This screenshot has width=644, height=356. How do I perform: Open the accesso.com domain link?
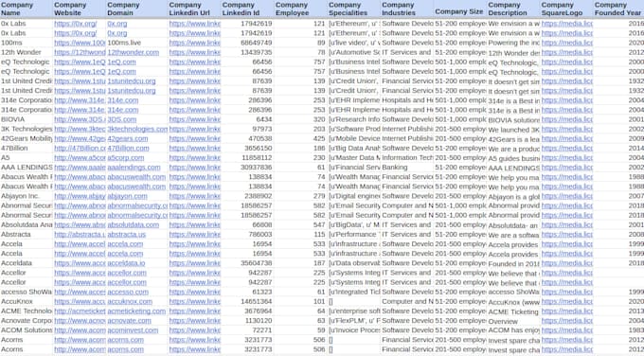click(x=128, y=292)
